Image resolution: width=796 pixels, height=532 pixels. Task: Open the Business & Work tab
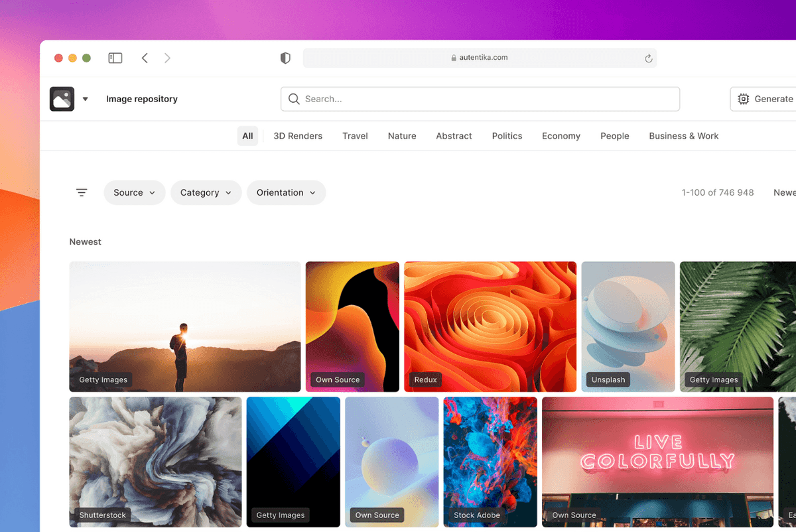684,136
